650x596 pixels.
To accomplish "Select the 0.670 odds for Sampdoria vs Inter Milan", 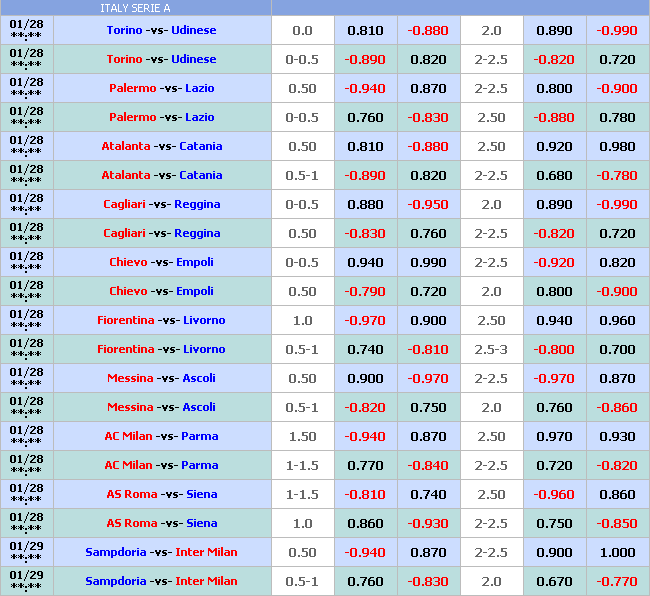I will (554, 581).
